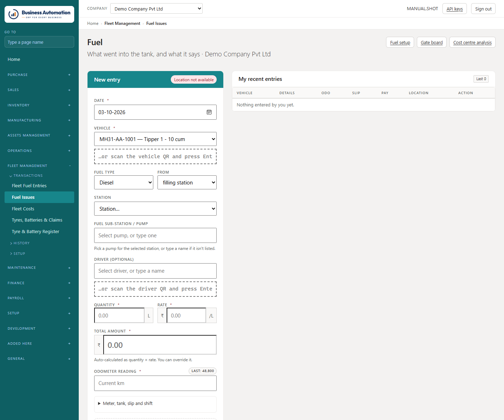
Task: Expand the History tree group
Action: click(20, 243)
